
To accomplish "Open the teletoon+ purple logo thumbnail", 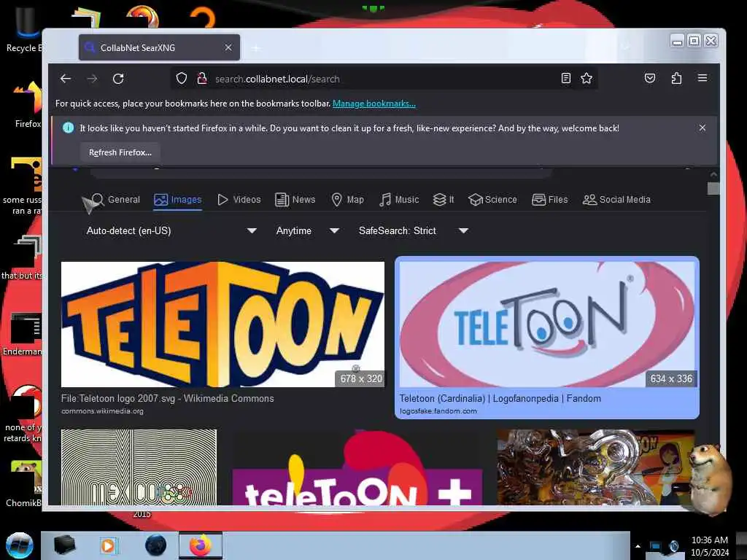I will (357, 467).
